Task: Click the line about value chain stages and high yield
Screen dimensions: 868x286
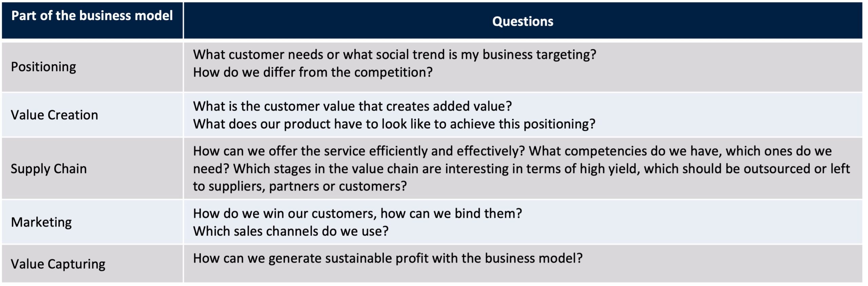Action: pos(521,169)
